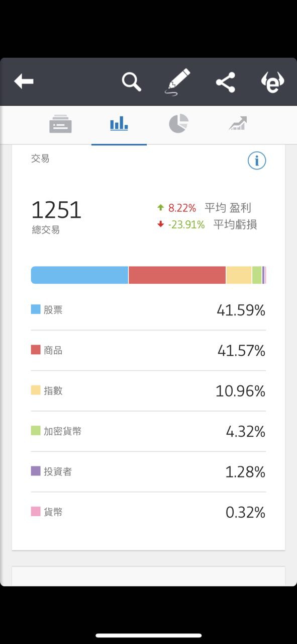Select the 股票 41.59% row
Viewport: 297px width, 644px height.
(148, 310)
